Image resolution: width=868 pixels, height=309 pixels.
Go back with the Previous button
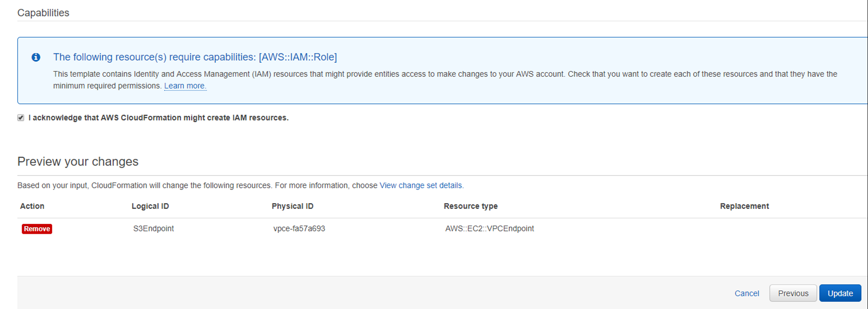[793, 293]
